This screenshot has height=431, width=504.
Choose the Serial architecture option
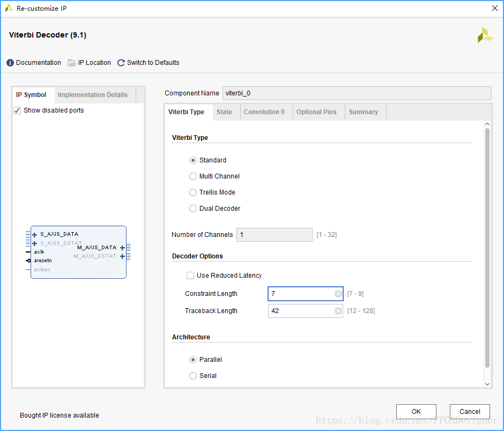(193, 376)
